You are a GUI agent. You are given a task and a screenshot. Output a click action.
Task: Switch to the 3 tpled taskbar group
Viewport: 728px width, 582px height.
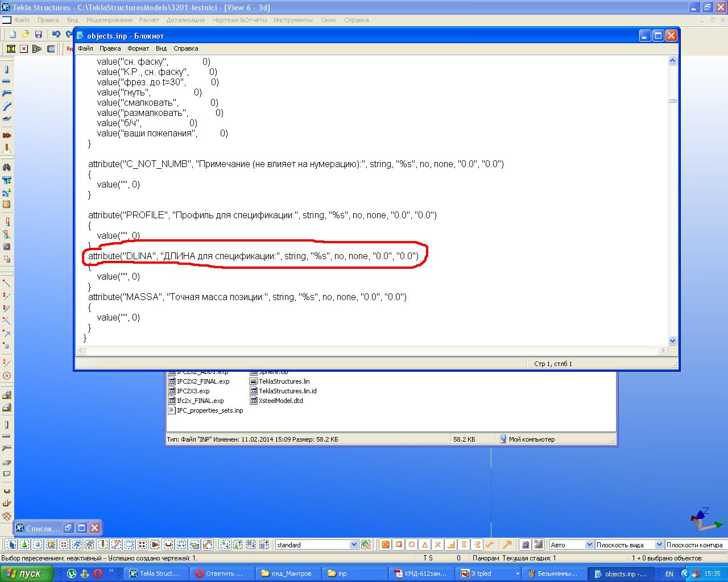point(489,573)
